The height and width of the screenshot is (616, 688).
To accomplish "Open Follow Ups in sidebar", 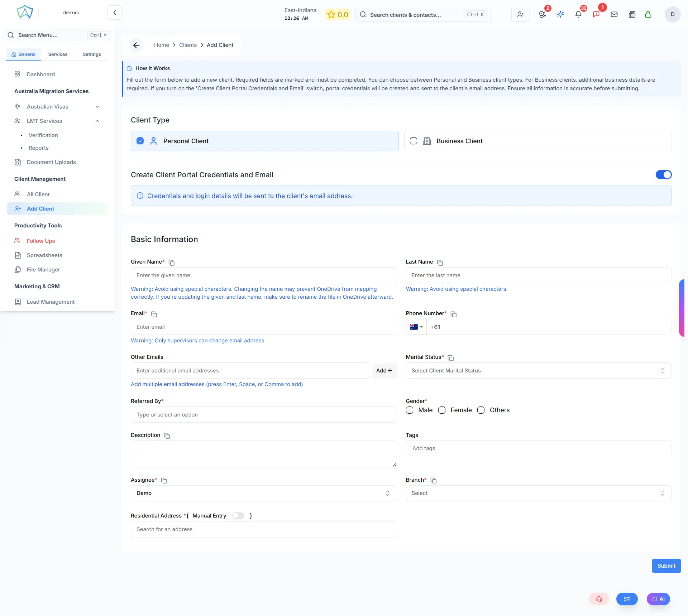I will coord(40,241).
